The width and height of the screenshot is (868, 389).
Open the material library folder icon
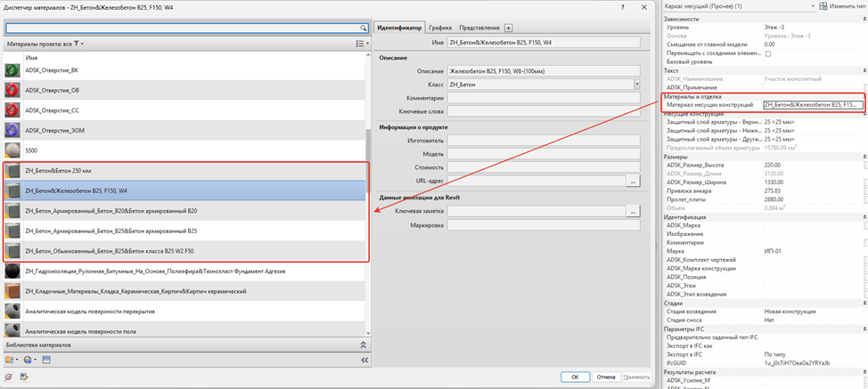click(x=11, y=360)
